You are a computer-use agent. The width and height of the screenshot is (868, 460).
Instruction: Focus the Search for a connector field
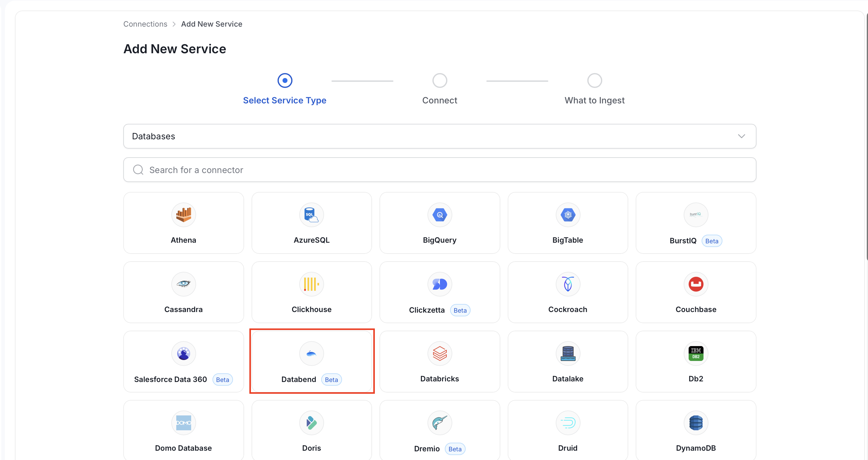439,170
